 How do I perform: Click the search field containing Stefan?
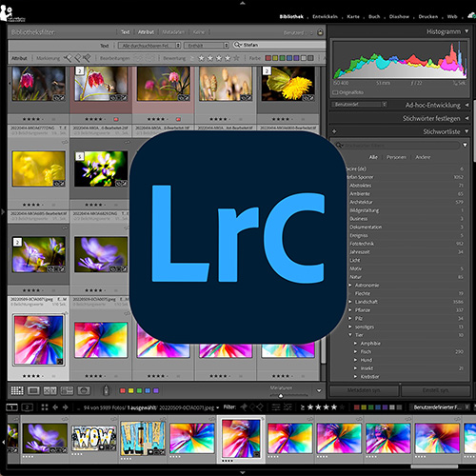pyautogui.click(x=279, y=45)
